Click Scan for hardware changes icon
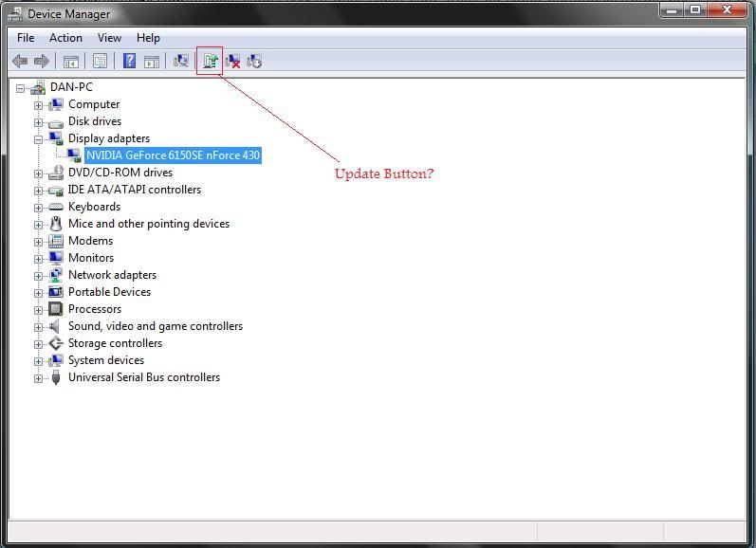 pos(181,61)
